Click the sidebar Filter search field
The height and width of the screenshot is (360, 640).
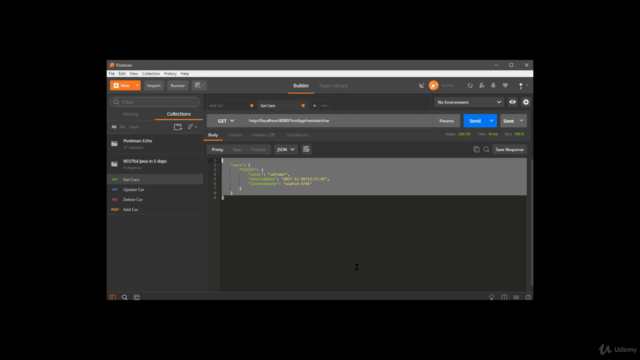(x=155, y=102)
